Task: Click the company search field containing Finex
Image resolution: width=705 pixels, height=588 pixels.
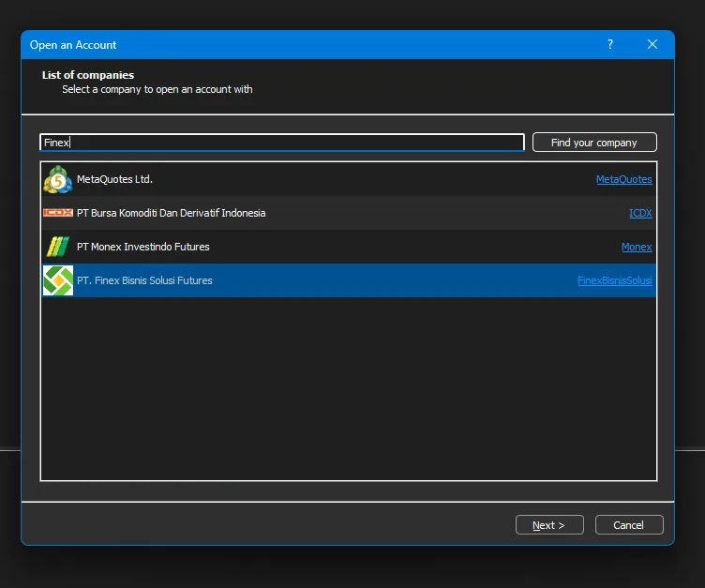Action: click(x=282, y=143)
